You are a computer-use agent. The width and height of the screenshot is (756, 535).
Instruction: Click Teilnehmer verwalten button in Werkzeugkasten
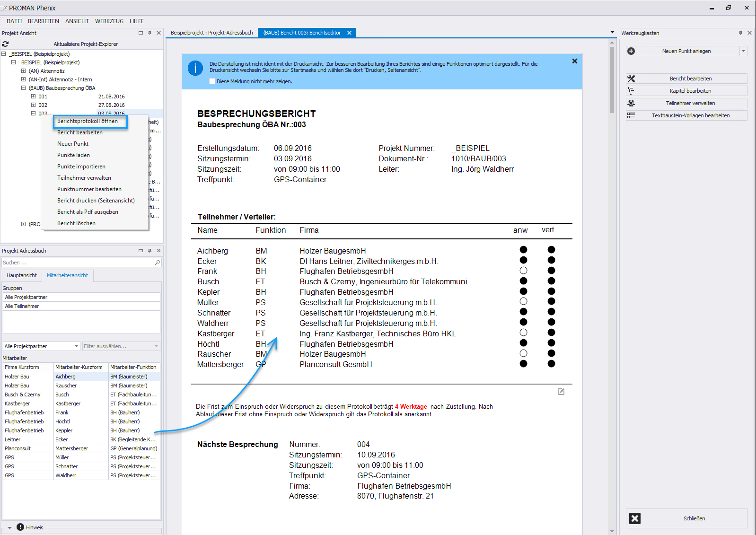686,103
